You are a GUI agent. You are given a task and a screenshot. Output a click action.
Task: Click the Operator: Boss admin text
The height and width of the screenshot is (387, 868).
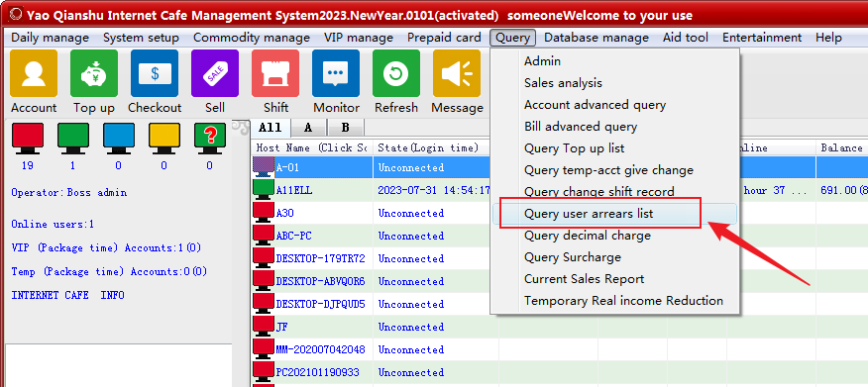(69, 192)
